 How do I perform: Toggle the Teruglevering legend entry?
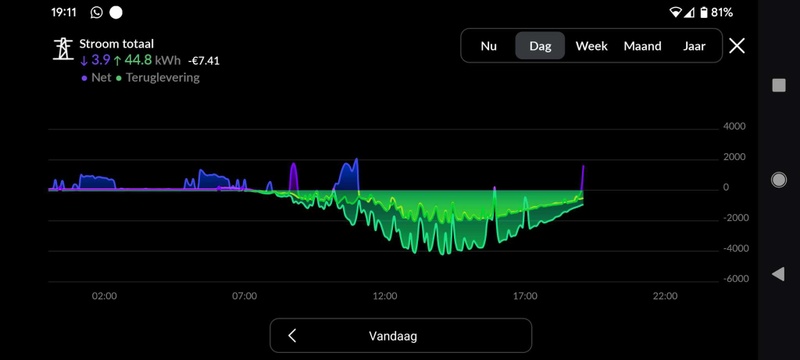(x=158, y=78)
